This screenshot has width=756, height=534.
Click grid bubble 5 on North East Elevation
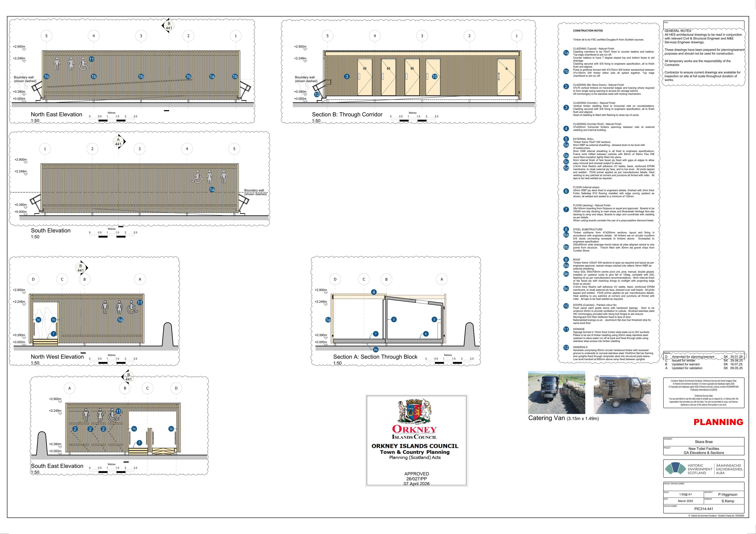(x=47, y=36)
